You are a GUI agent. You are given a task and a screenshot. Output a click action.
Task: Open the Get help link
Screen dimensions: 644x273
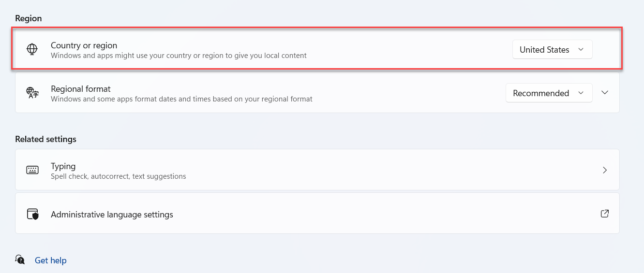(x=50, y=260)
